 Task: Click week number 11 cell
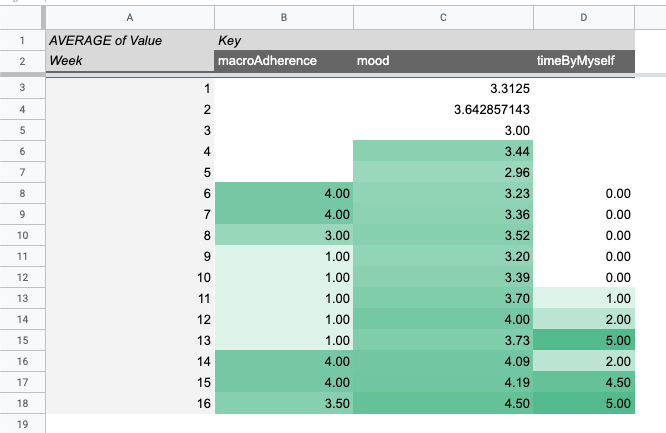[130, 298]
